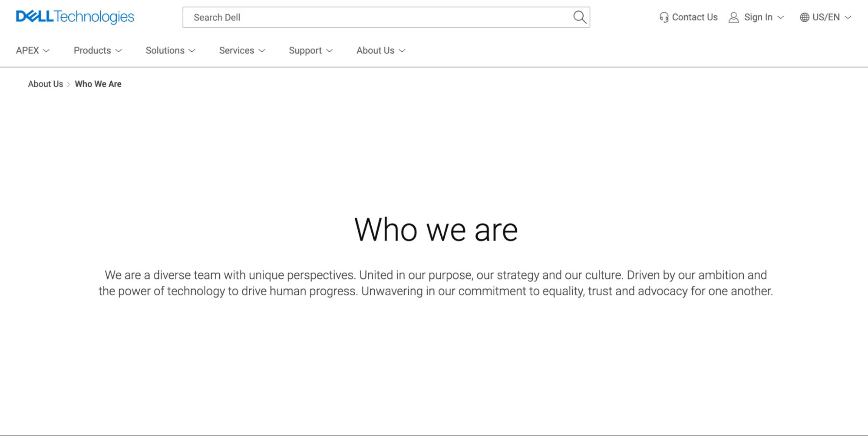Click the Dell Technologies logo

click(x=75, y=17)
